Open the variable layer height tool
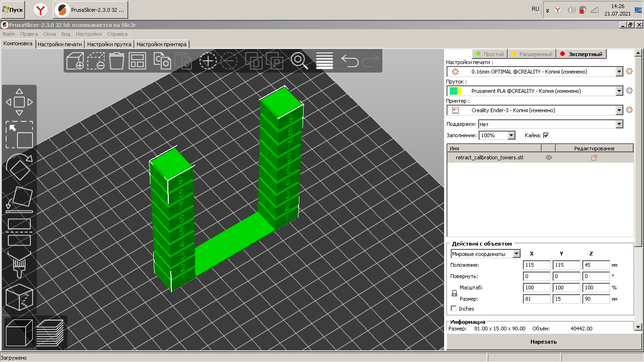Viewport: 644px width, 362px height. pos(325,61)
